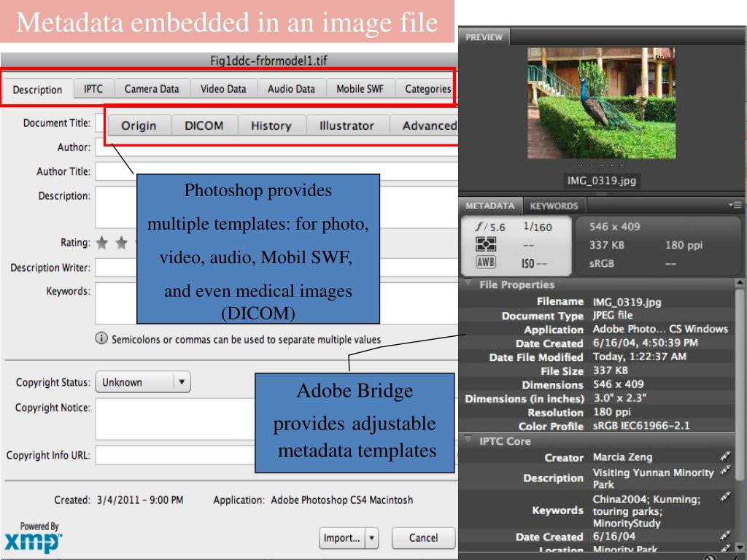Open the Metadata panel tab
This screenshot has height=560, width=747.
coord(490,206)
